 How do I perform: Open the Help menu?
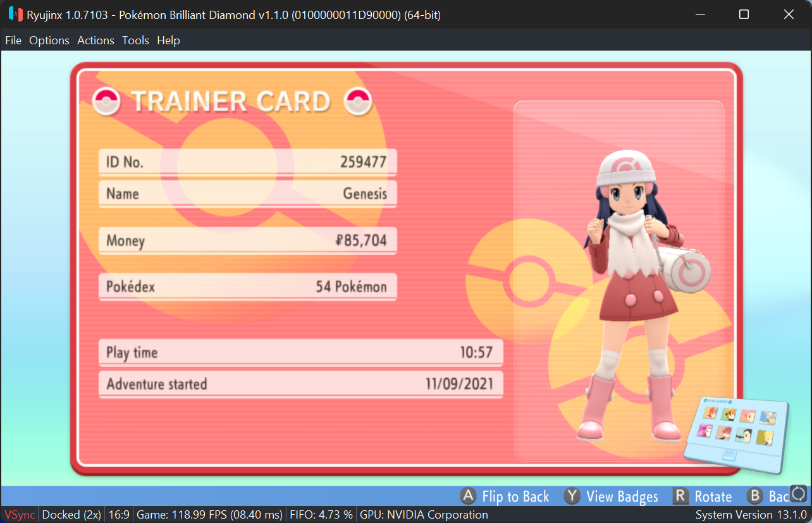click(168, 40)
